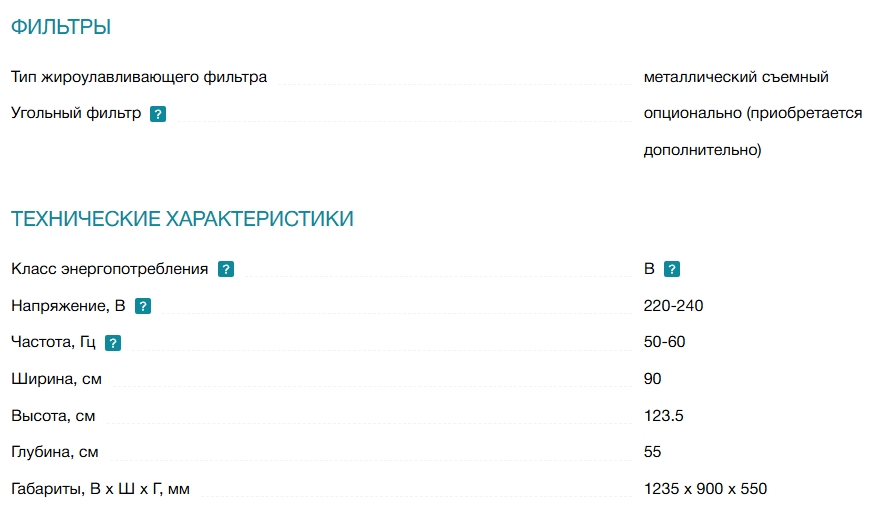Click the Высота value 123.5
The height and width of the screenshot is (518, 882).
point(663,416)
